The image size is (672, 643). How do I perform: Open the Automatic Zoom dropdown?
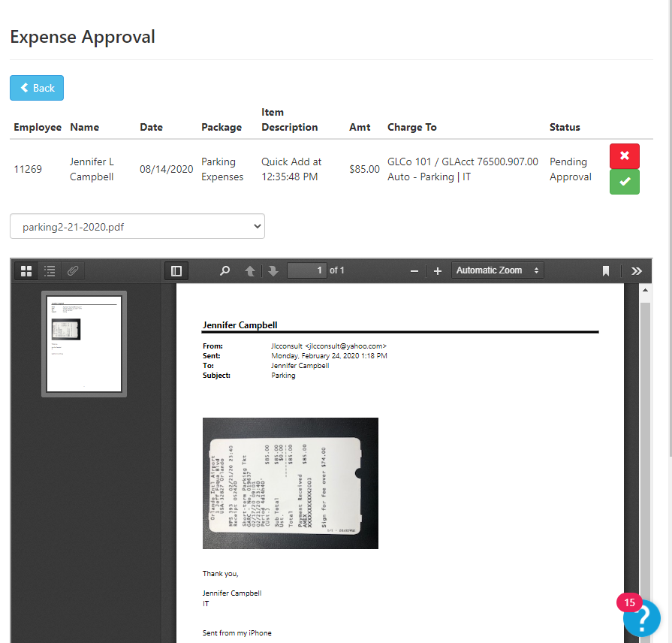(x=498, y=270)
